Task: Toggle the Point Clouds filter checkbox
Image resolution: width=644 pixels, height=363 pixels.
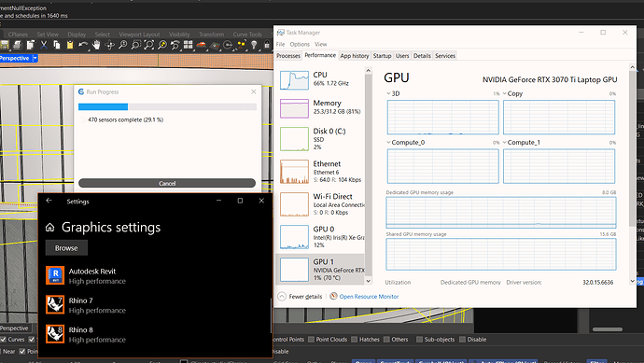Action: point(312,339)
